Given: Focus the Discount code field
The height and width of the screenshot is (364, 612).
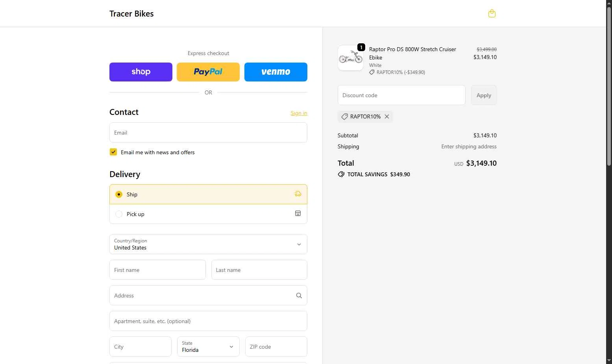Looking at the screenshot, I should 401,95.
